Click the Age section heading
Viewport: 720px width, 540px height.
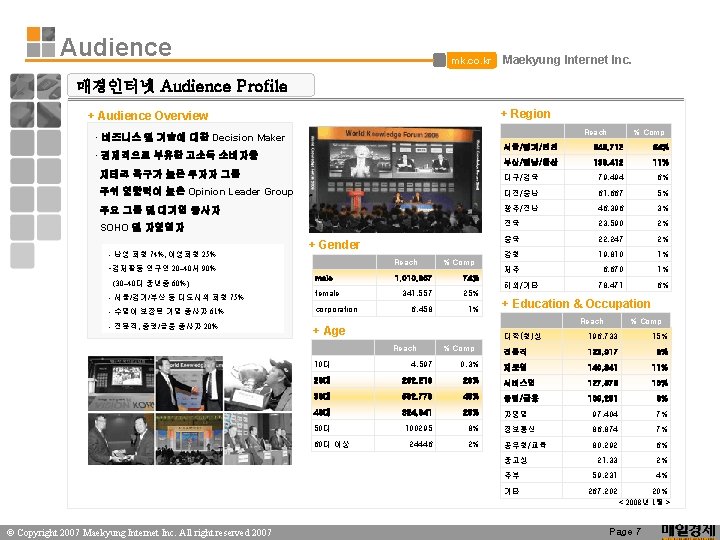point(329,331)
